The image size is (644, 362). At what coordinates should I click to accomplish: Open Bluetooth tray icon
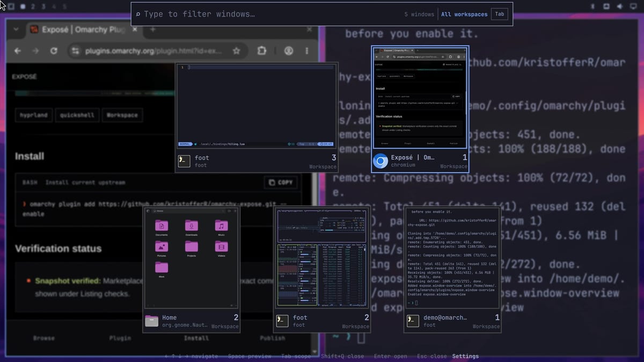(593, 6)
